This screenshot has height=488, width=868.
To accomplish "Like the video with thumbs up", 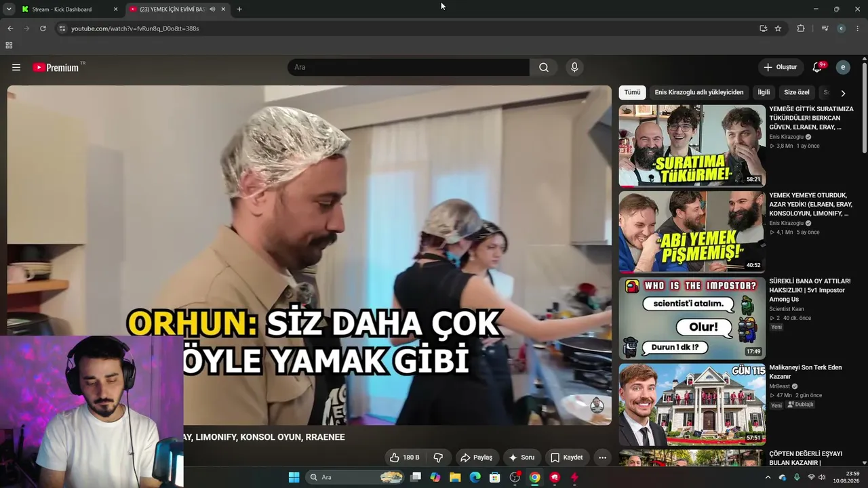I will (404, 457).
